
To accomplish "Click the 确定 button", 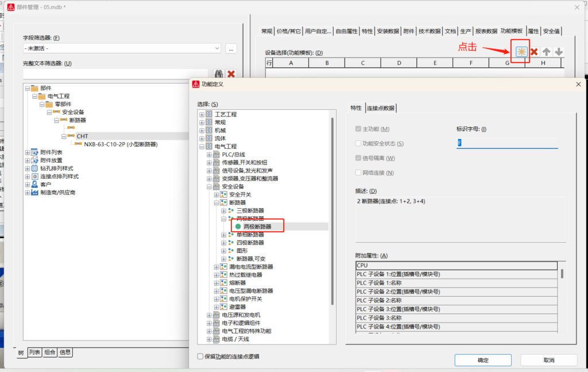I will point(483,360).
